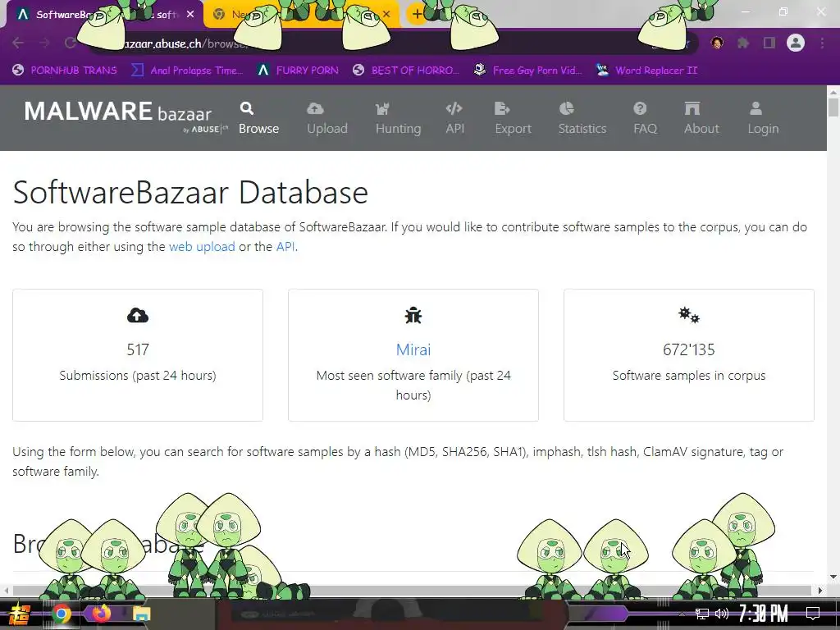This screenshot has width=840, height=630.
Task: Click the FAQ question mark icon
Action: (x=640, y=109)
